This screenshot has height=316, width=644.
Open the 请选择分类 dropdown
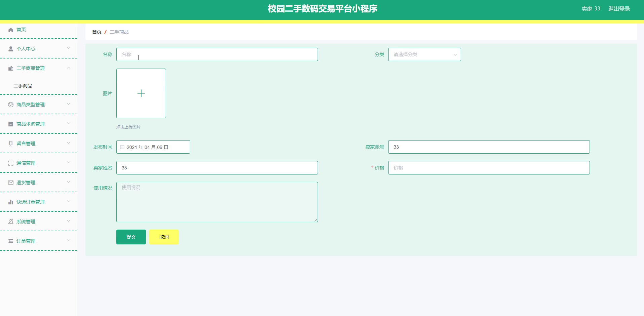click(425, 54)
